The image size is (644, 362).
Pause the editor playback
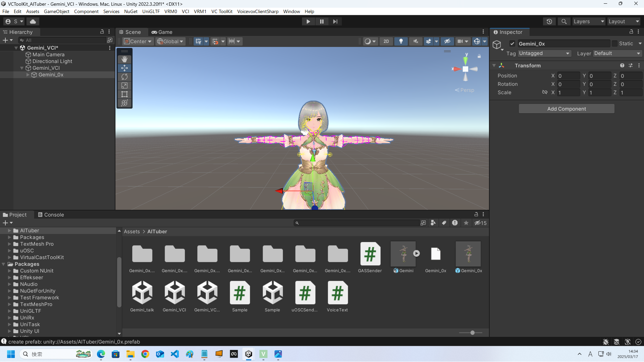tap(321, 21)
